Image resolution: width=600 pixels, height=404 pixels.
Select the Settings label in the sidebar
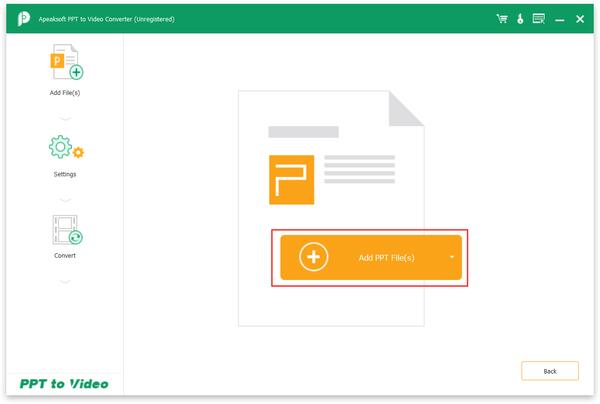tap(65, 174)
